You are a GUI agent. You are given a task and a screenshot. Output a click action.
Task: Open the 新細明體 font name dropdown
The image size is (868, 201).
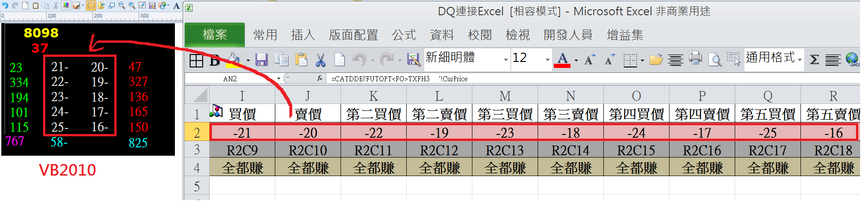pyautogui.click(x=506, y=60)
